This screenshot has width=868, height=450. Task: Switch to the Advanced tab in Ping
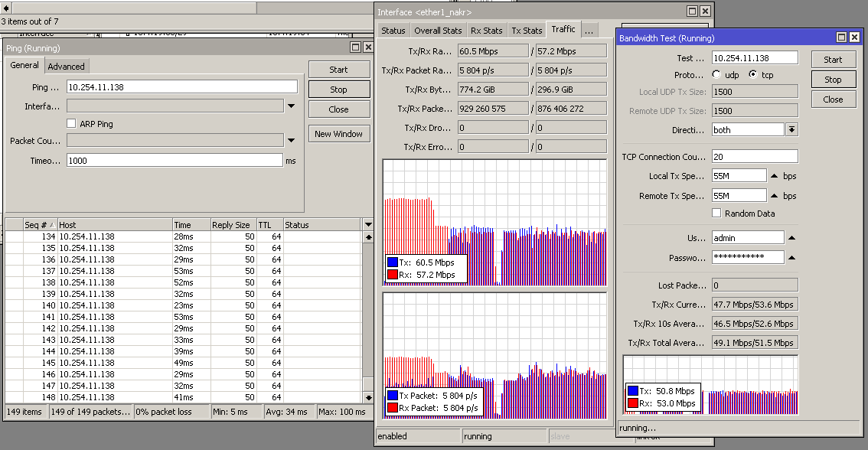pyautogui.click(x=67, y=67)
